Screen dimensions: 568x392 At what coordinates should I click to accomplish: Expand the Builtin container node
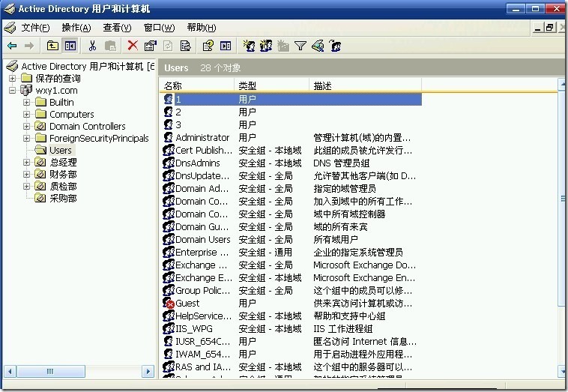click(x=27, y=103)
